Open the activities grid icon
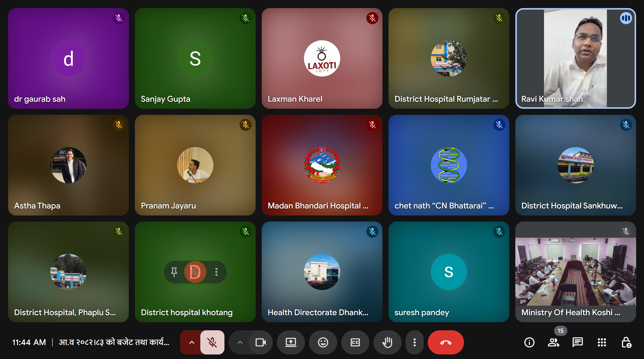The image size is (644, 359). pos(602,342)
